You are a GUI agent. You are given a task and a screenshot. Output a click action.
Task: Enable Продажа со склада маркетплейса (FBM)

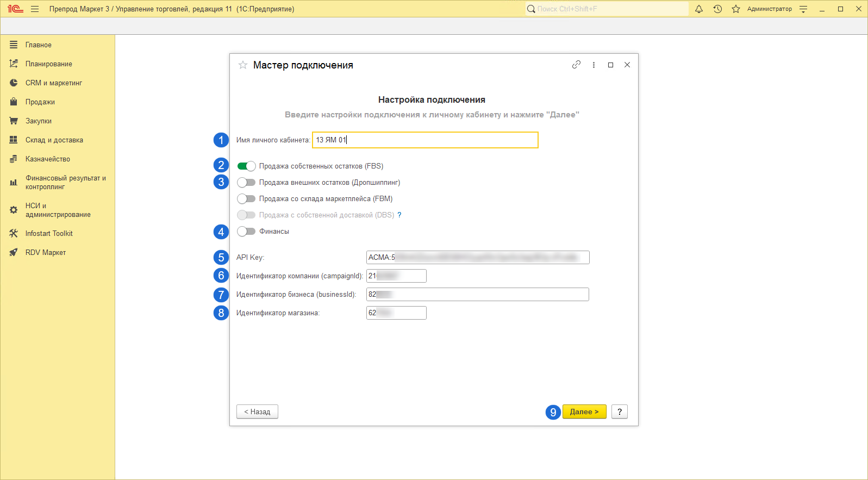pyautogui.click(x=246, y=198)
